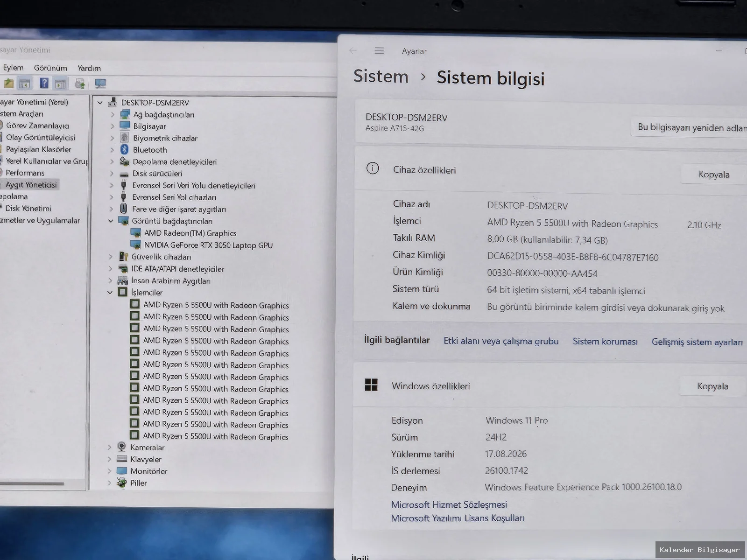Toggle the Show/Hide Action Pane toolbar icon
The height and width of the screenshot is (560, 747).
point(60,84)
